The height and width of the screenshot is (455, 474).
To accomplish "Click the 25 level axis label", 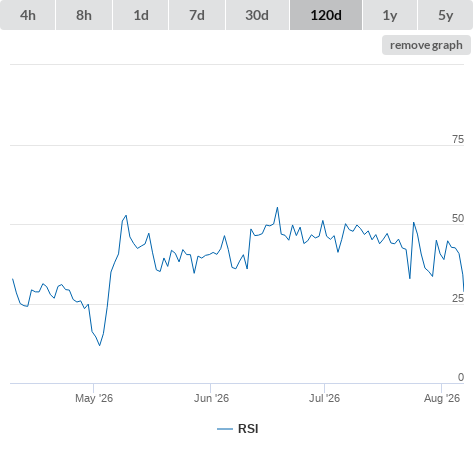I will click(458, 298).
